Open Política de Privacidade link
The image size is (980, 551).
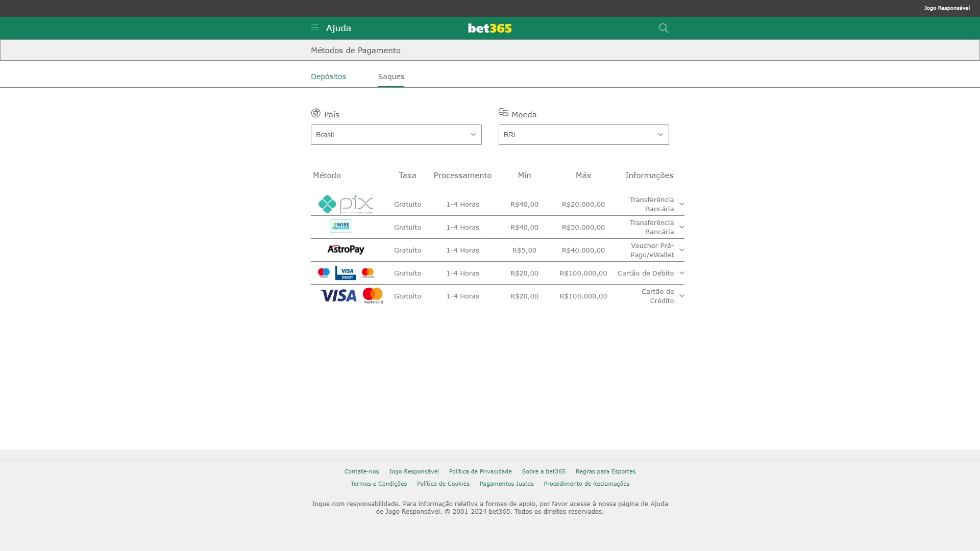[x=480, y=471]
